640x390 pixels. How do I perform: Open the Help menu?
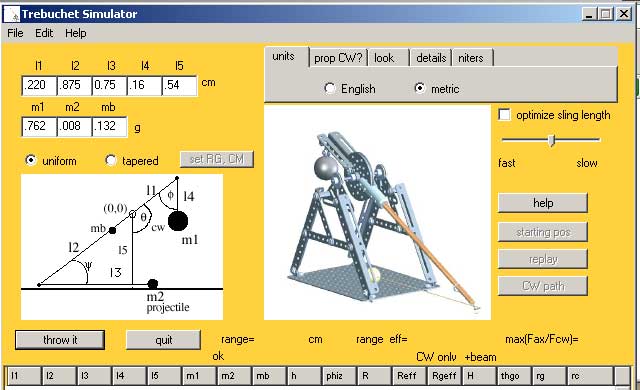click(x=76, y=33)
